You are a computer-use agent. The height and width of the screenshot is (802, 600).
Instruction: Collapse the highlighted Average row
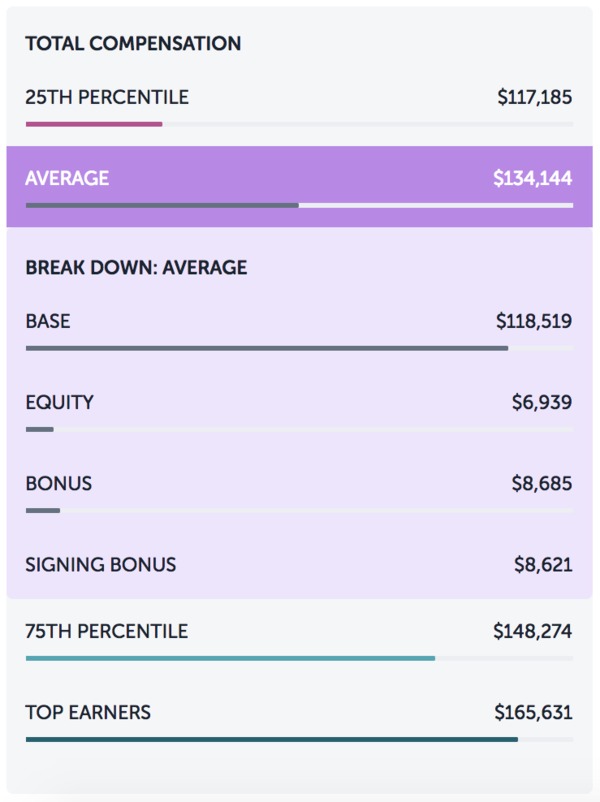pyautogui.click(x=299, y=187)
